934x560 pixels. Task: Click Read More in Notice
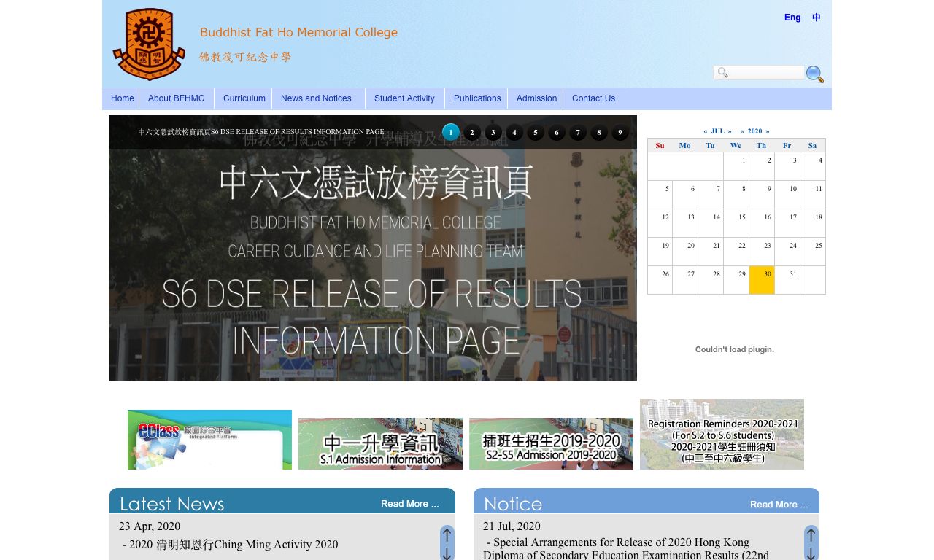pos(779,505)
